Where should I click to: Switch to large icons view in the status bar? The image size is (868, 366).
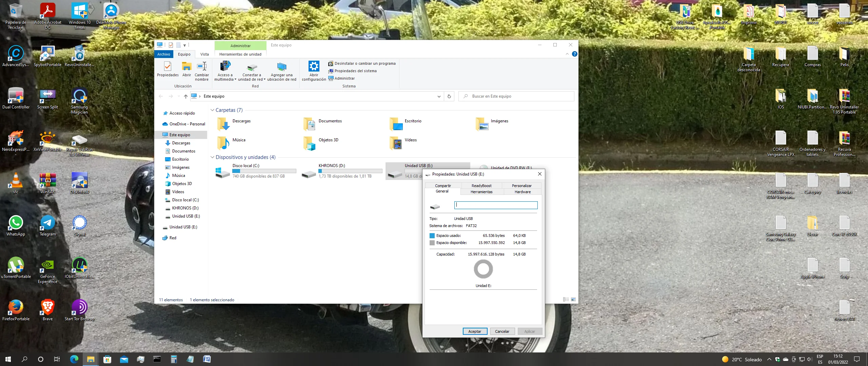(x=573, y=300)
